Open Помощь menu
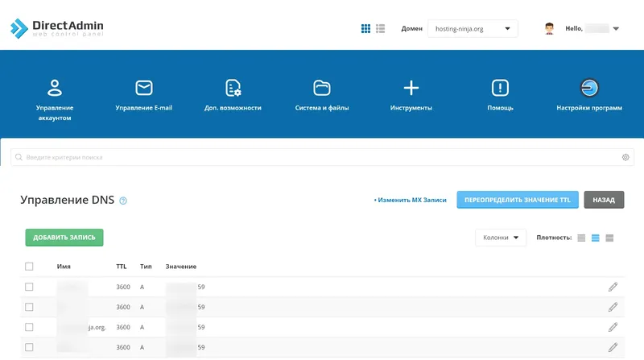 click(500, 95)
